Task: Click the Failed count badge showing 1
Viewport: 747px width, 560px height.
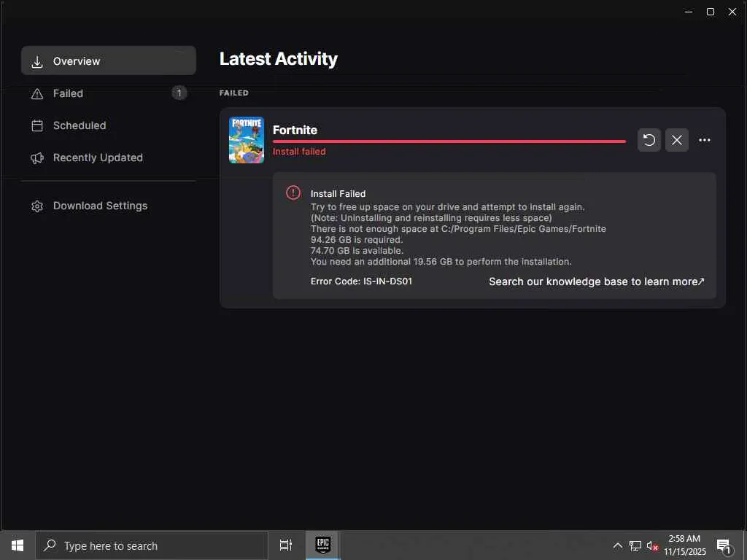Action: click(x=179, y=93)
